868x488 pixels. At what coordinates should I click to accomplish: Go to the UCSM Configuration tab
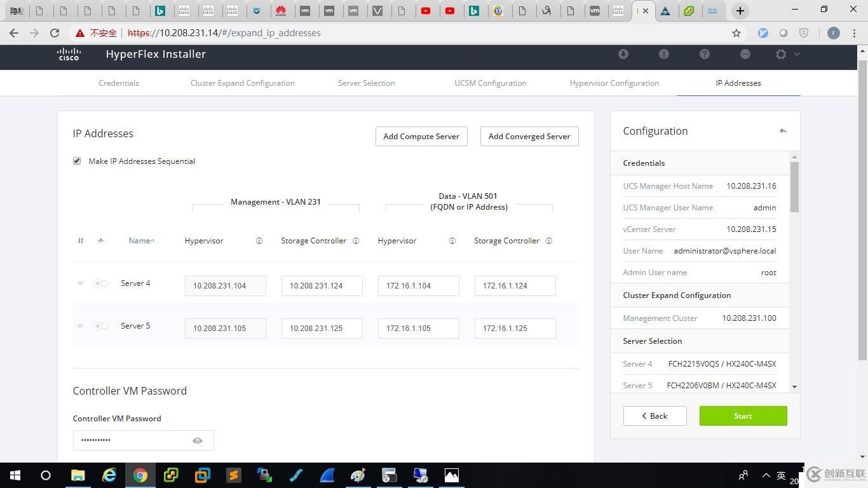[x=491, y=83]
